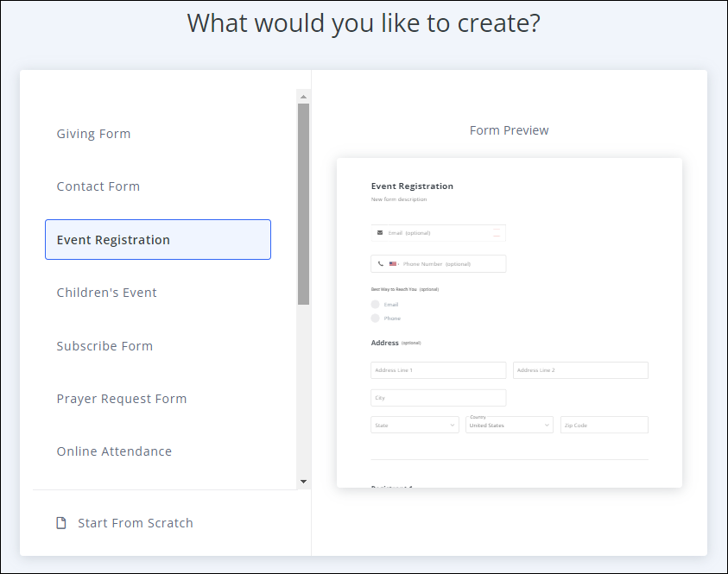Pick the Subscribe Form template

[x=104, y=346]
